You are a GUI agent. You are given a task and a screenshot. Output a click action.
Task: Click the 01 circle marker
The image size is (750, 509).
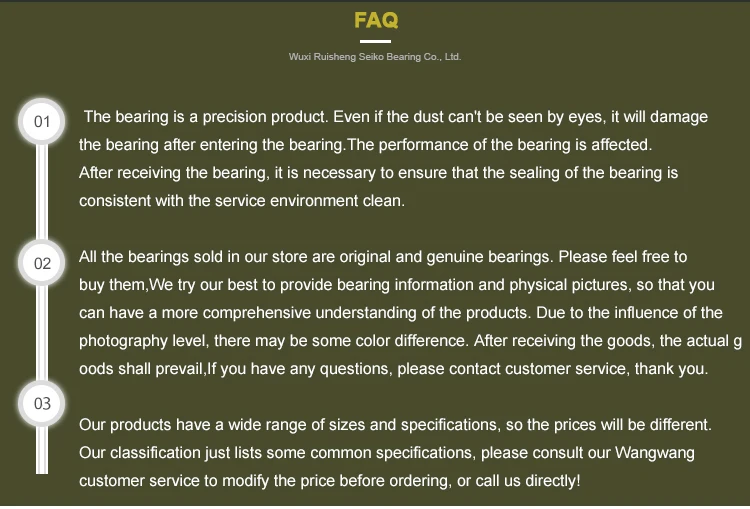pos(42,122)
